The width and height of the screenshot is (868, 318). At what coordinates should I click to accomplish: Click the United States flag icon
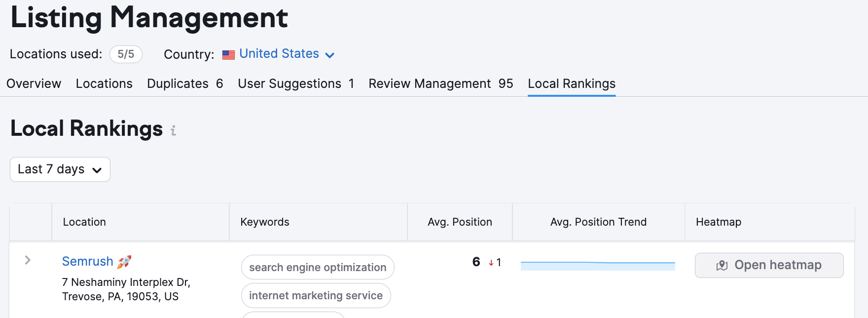228,55
